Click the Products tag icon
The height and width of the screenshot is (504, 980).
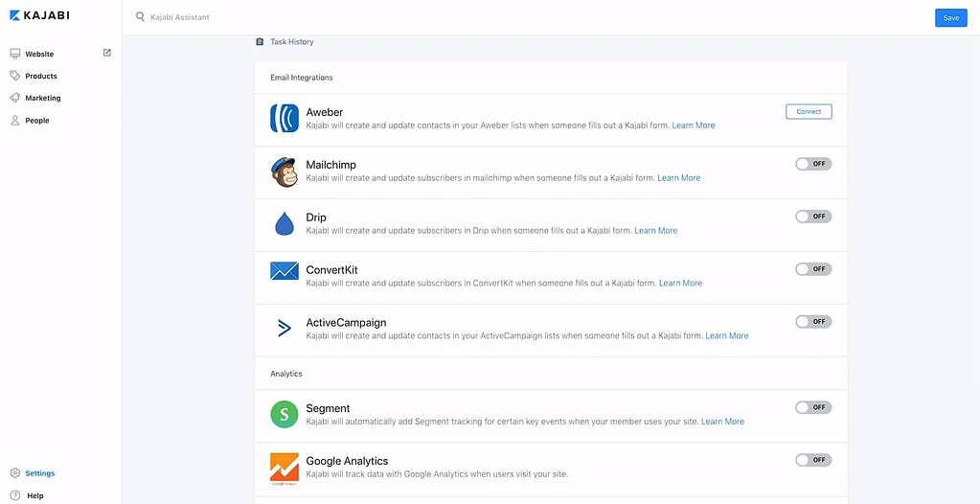click(x=15, y=76)
